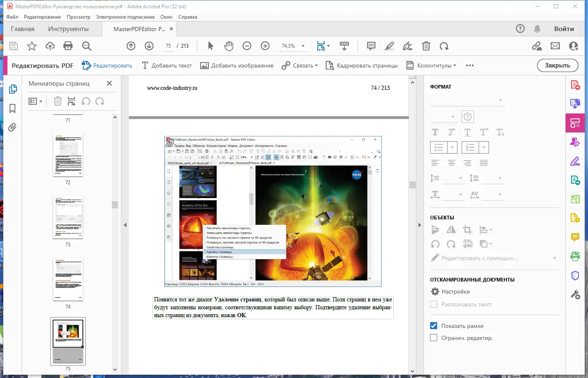Viewport: 588px width, 378px height.
Task: Click the Notifications bell icon
Action: click(x=537, y=29)
